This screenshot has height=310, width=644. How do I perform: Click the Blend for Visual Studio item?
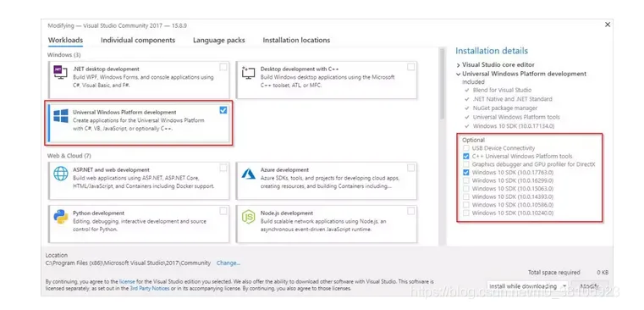coord(502,90)
